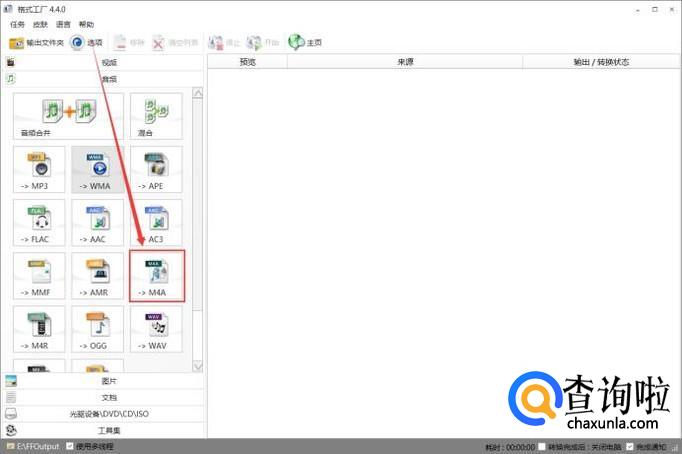Open the Task (任务) menu
Viewport: 682px width, 454px height.
tap(17, 24)
